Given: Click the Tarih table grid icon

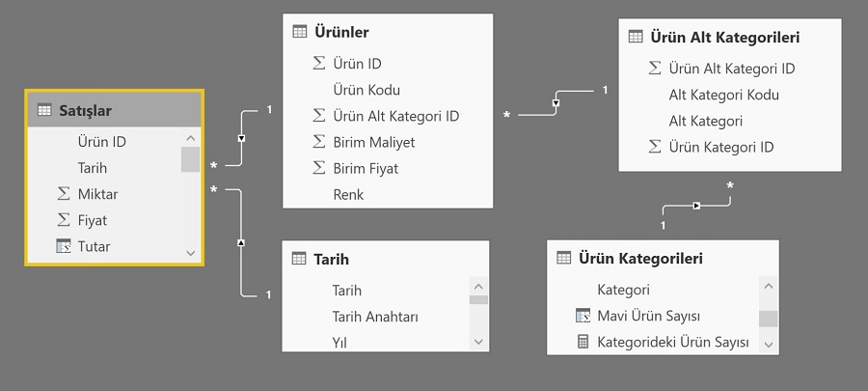Looking at the screenshot, I should [299, 258].
